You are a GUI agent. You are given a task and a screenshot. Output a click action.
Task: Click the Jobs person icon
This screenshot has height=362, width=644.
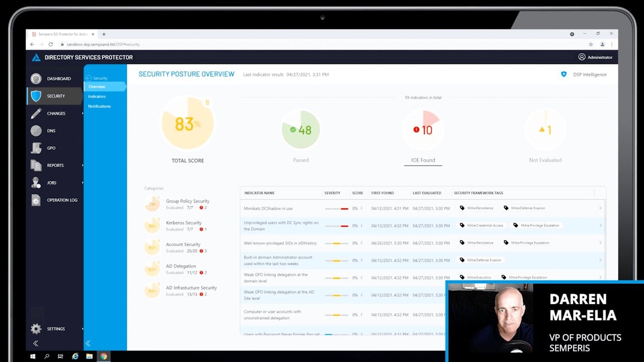click(36, 183)
